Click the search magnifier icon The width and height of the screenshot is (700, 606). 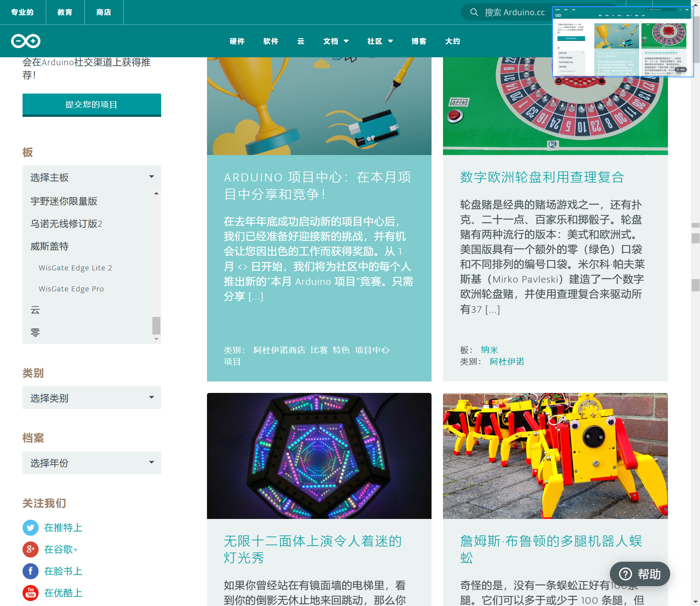point(474,12)
